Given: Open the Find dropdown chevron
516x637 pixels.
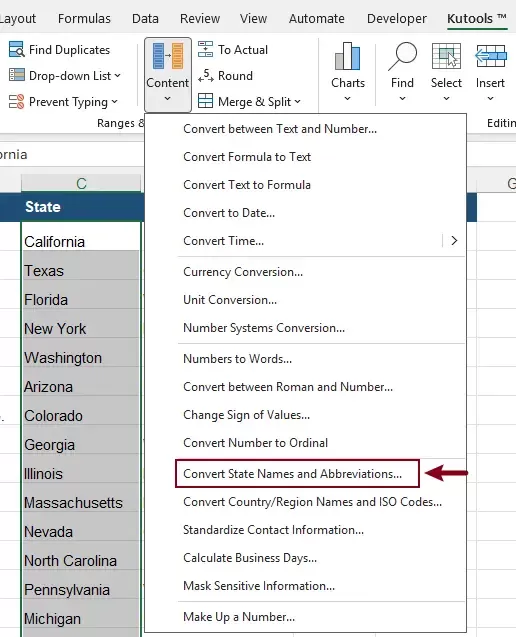Looking at the screenshot, I should pyautogui.click(x=402, y=98).
